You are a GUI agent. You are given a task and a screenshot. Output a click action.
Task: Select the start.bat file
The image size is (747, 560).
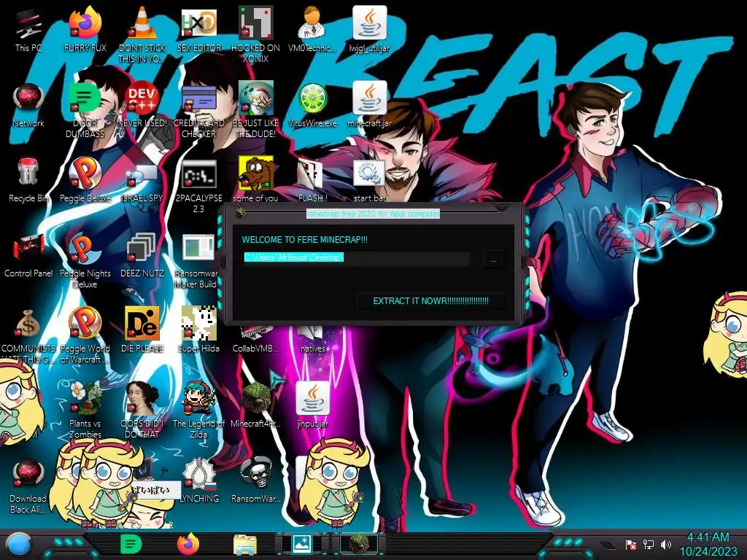[369, 180]
